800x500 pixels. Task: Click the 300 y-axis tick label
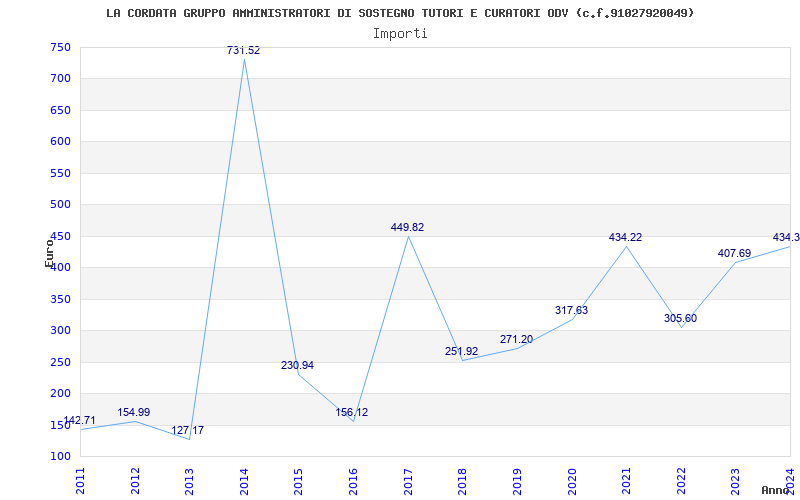pos(60,331)
